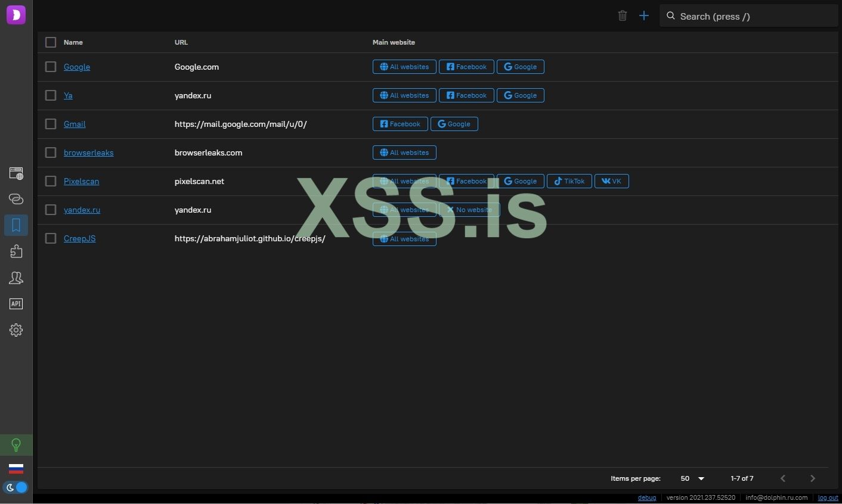Select the bookmarks sidebar icon
The image size is (842, 504).
(16, 225)
